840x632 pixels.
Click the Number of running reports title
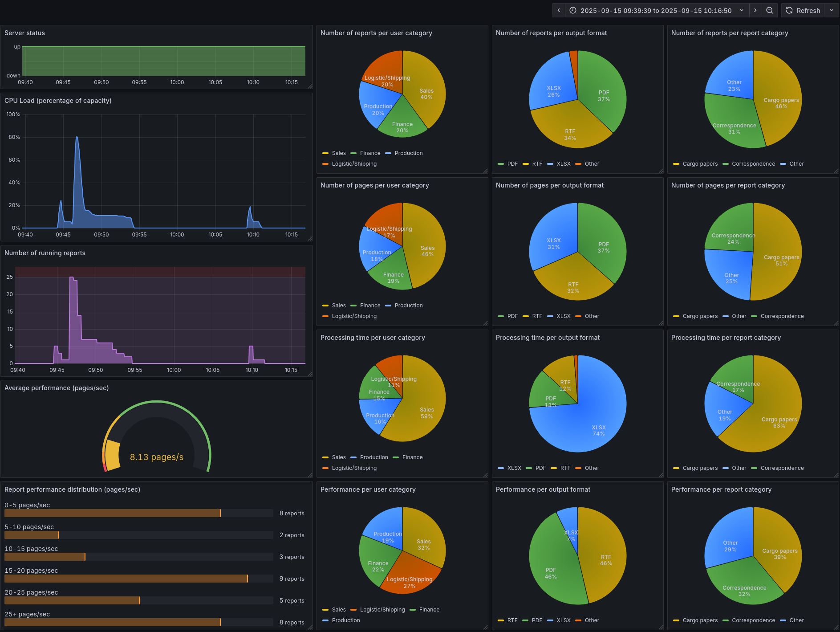click(x=45, y=253)
